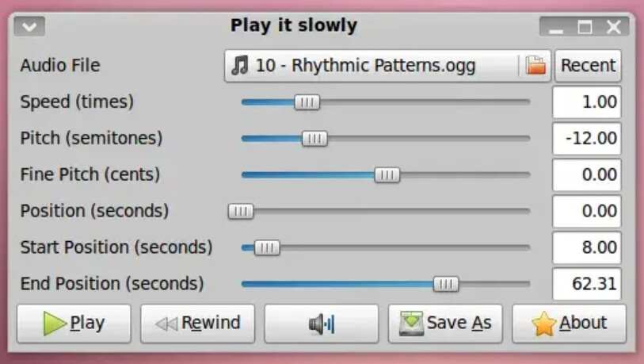The height and width of the screenshot is (364, 644).
Task: Open the About dialog
Action: [x=569, y=324]
